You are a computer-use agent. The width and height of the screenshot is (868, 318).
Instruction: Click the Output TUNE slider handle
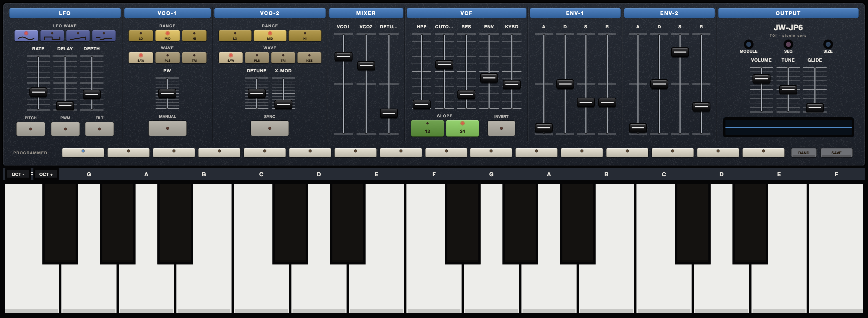[788, 90]
